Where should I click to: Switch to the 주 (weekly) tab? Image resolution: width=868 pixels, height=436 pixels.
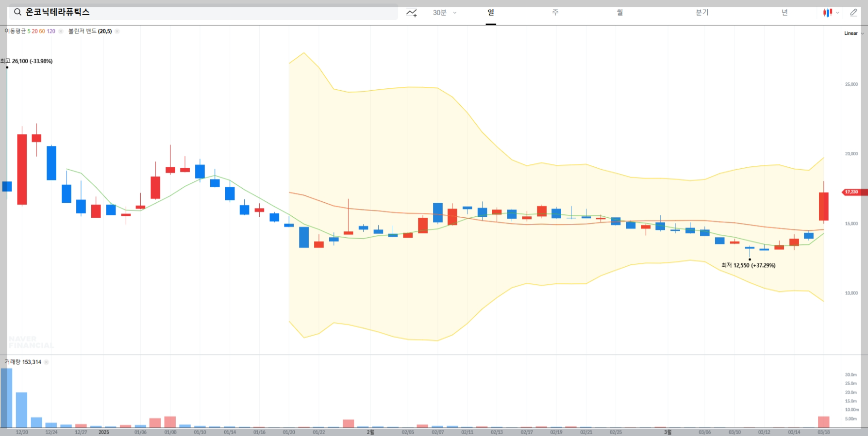[x=555, y=13]
